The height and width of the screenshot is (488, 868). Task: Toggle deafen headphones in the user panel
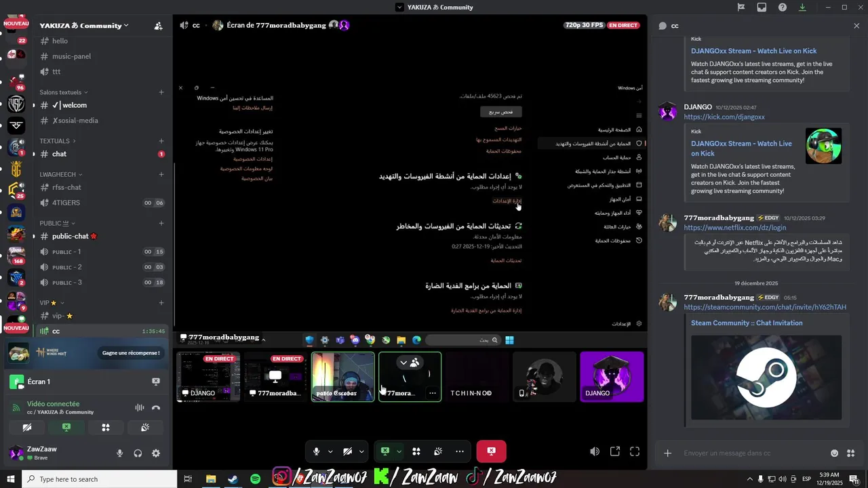[138, 453]
